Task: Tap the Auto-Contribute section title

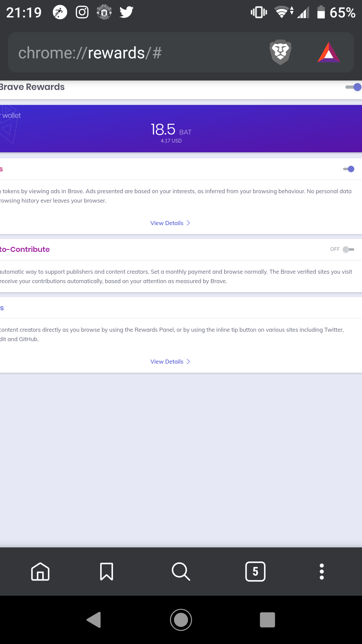Action: 25,249
